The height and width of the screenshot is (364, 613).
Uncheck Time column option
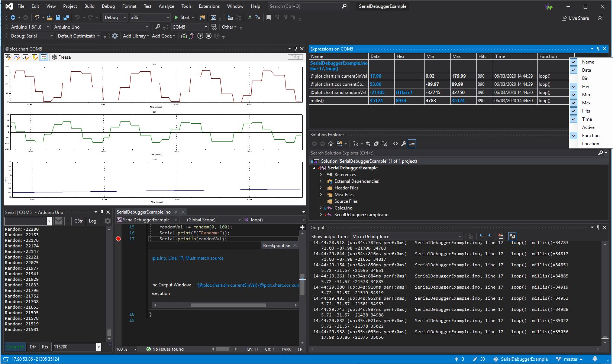(574, 119)
